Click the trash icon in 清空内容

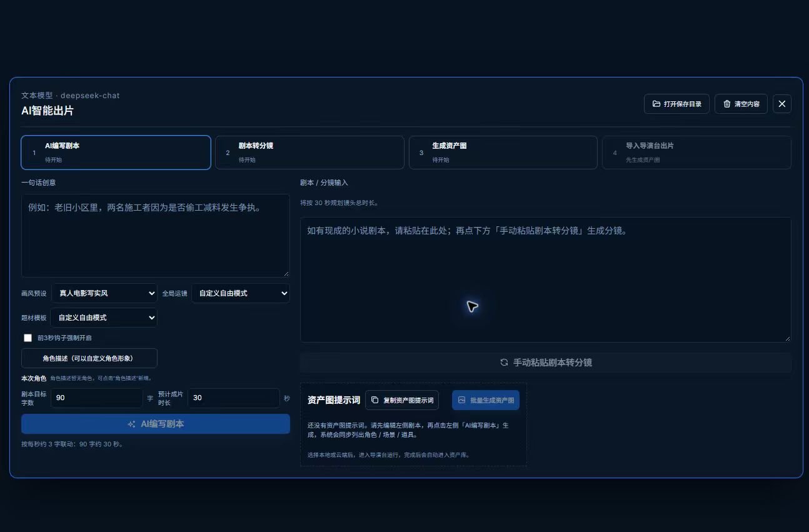tap(727, 104)
